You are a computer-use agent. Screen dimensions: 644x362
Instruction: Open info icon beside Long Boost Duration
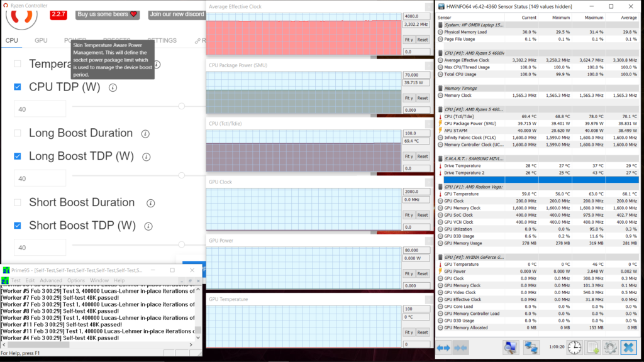tap(145, 134)
